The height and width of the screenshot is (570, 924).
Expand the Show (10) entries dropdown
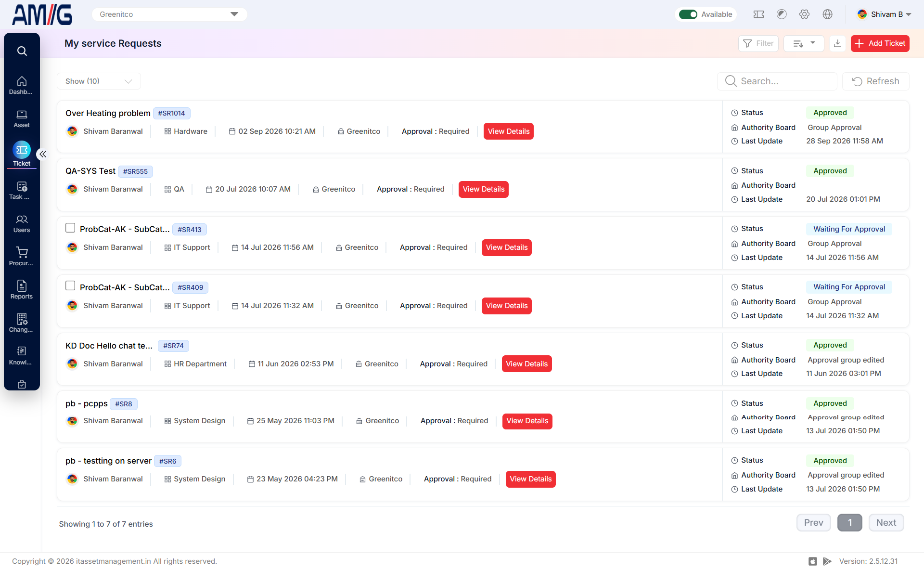[99, 81]
